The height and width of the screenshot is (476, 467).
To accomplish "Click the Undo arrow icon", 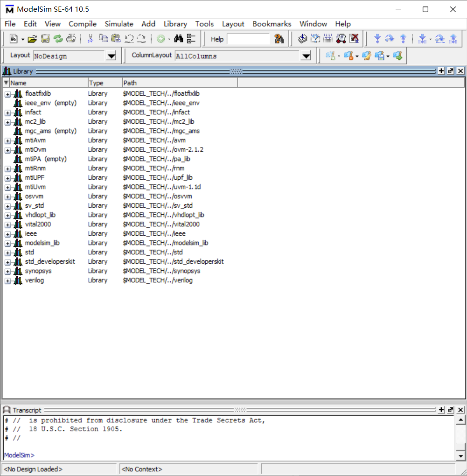I will [129, 39].
